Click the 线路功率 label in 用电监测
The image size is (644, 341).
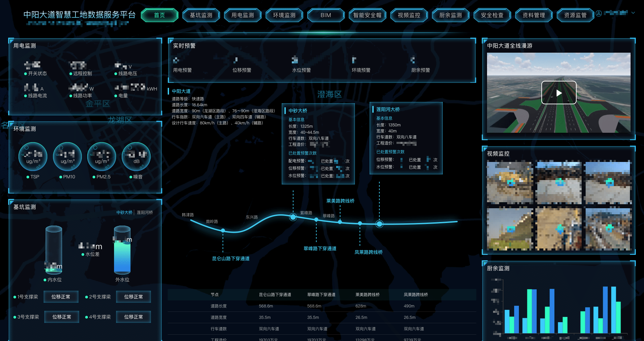coord(83,96)
